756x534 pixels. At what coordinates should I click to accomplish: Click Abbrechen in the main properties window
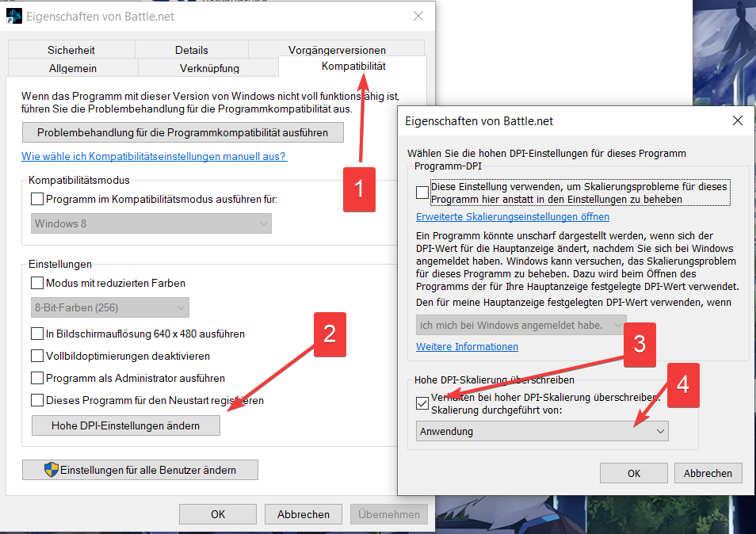point(304,514)
